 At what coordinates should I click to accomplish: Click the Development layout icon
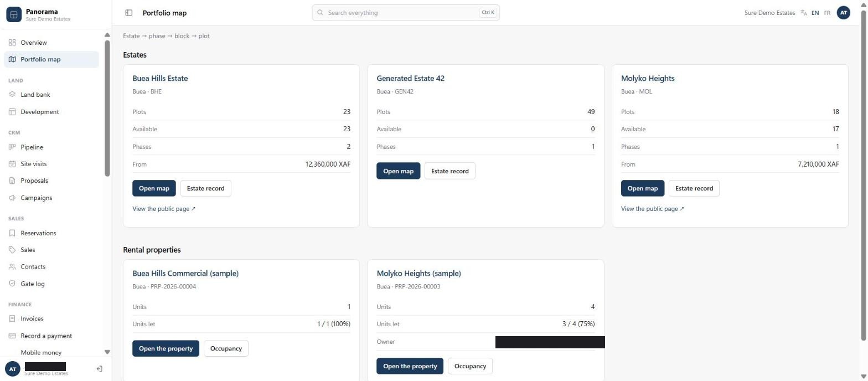coord(12,112)
